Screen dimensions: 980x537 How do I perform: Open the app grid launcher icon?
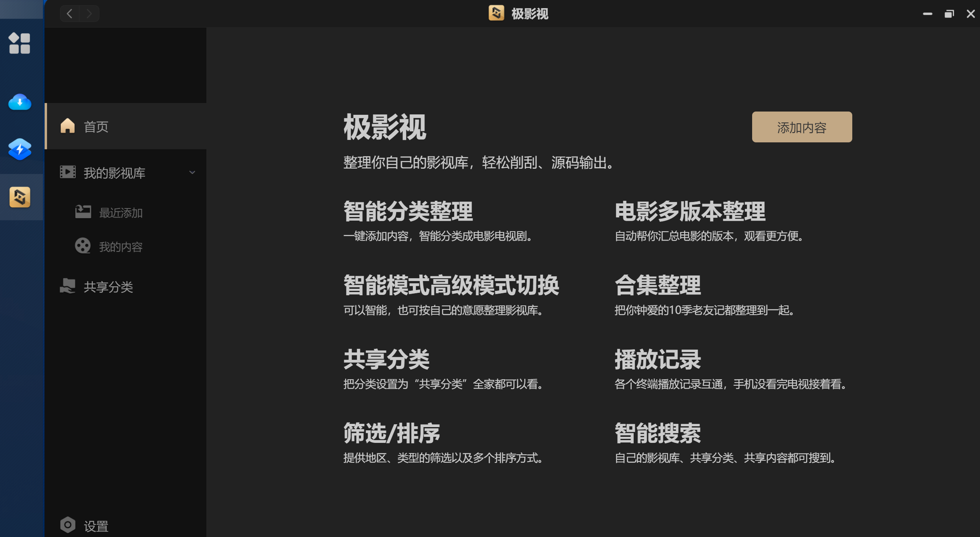pyautogui.click(x=19, y=43)
